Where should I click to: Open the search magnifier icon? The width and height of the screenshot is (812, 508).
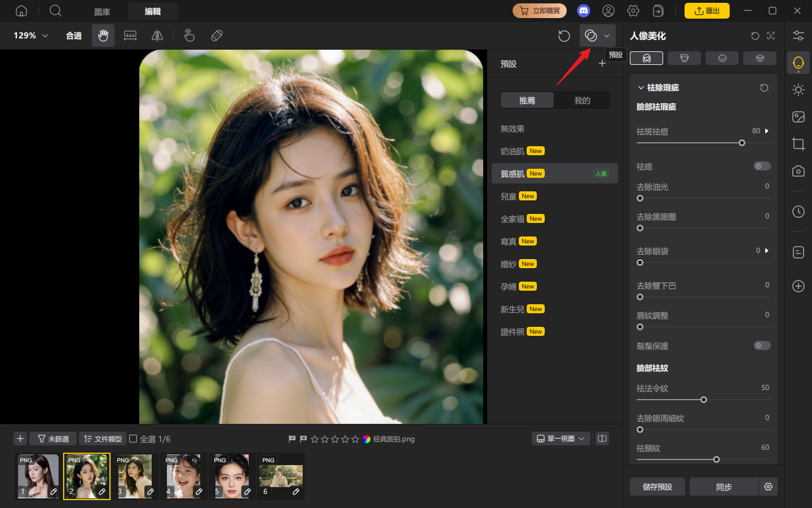(55, 11)
